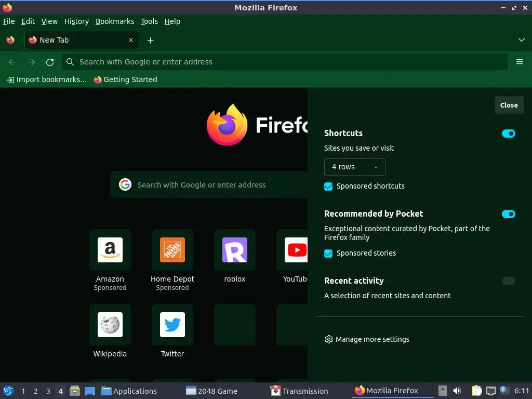The image size is (532, 399).
Task: Open a new tab with plus button
Action: 150,41
